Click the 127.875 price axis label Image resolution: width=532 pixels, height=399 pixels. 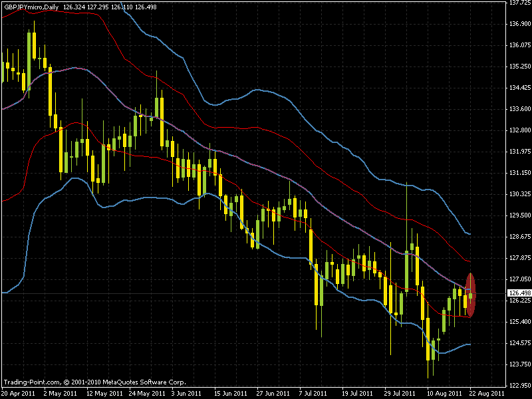(x=520, y=258)
